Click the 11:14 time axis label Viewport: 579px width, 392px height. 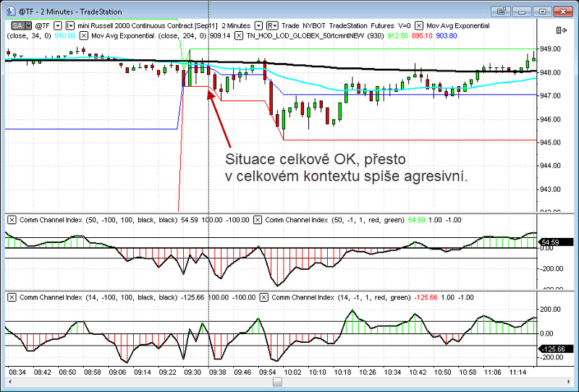coord(517,372)
